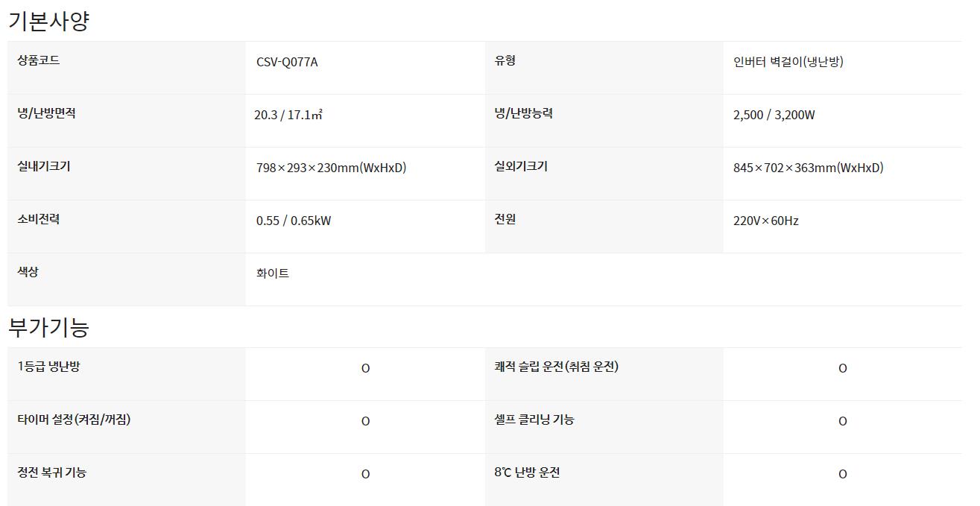Click the outdoor unit size 845×702×363mm
The width and height of the screenshot is (980, 506).
(x=808, y=168)
